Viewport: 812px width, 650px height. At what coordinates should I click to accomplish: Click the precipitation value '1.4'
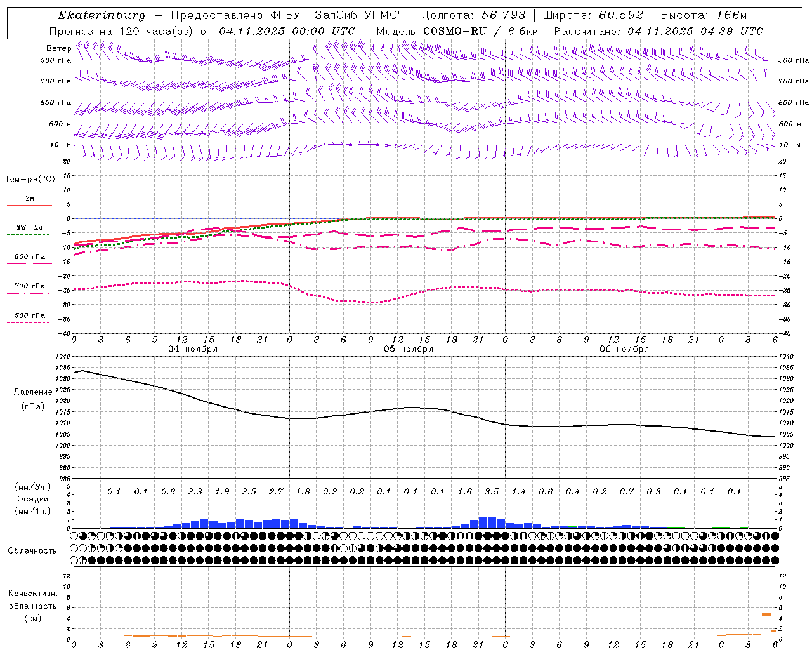[x=519, y=491]
